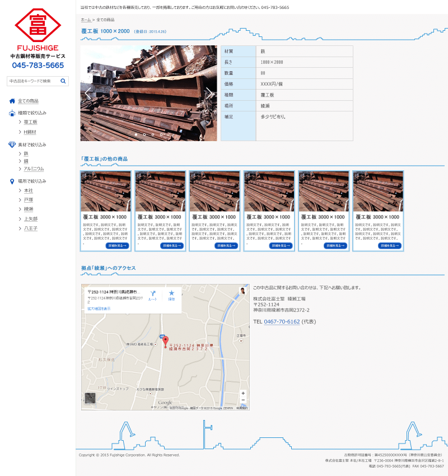Filter by location 上矢部
Image resolution: width=448 pixels, height=476 pixels.
pyautogui.click(x=31, y=219)
